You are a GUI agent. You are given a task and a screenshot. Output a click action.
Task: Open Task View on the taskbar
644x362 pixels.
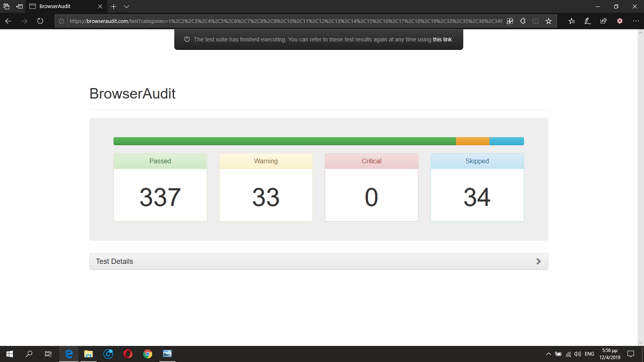[x=48, y=354]
